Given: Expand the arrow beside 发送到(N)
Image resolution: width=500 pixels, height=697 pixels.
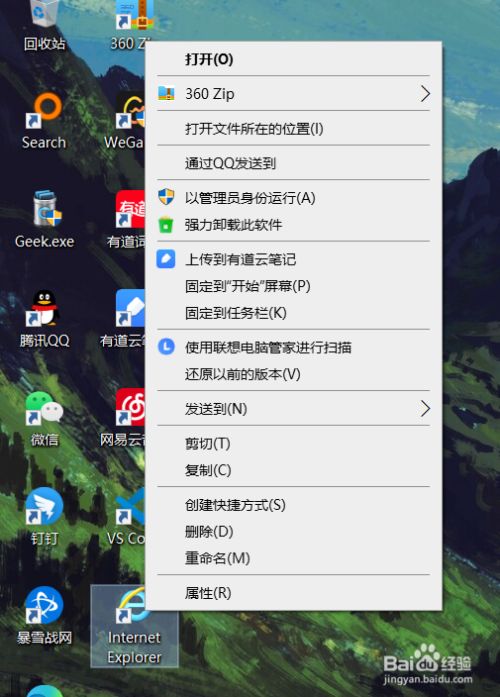Looking at the screenshot, I should tap(425, 409).
